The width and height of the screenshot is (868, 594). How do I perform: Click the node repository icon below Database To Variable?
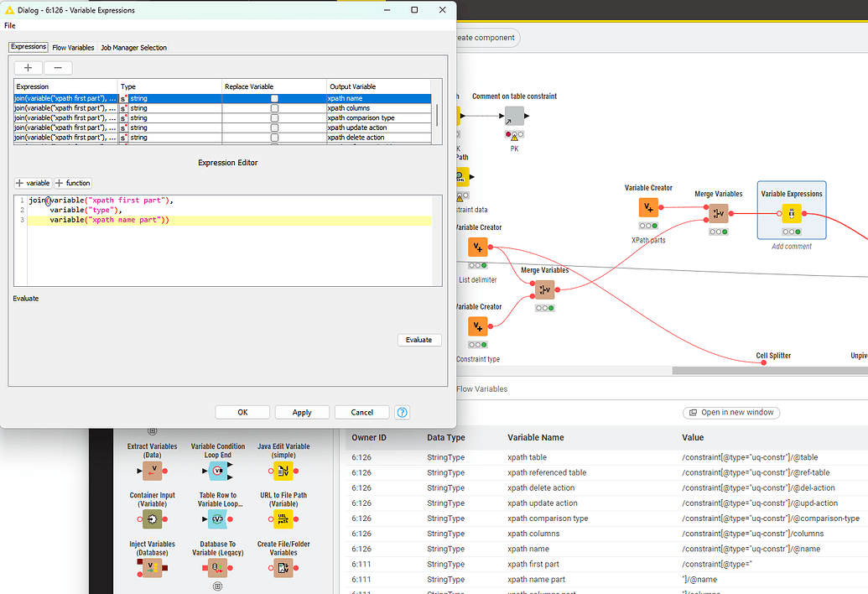point(217,586)
